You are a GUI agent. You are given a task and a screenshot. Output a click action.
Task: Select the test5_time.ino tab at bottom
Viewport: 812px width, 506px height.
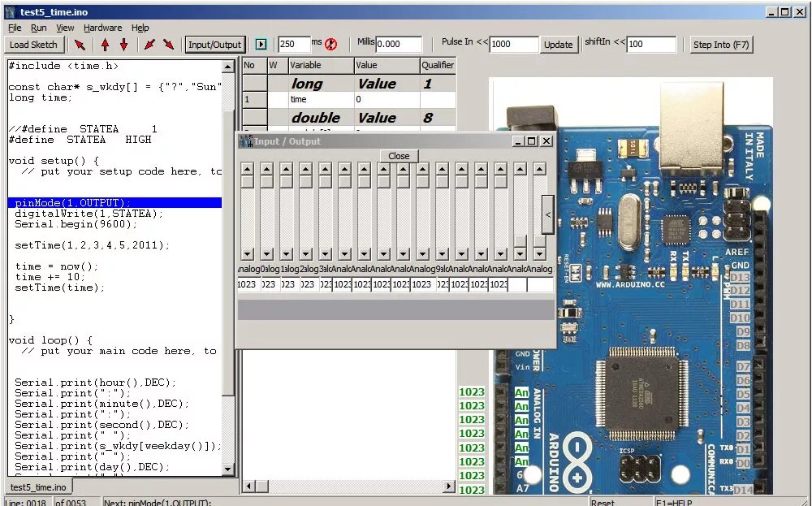pos(39,487)
